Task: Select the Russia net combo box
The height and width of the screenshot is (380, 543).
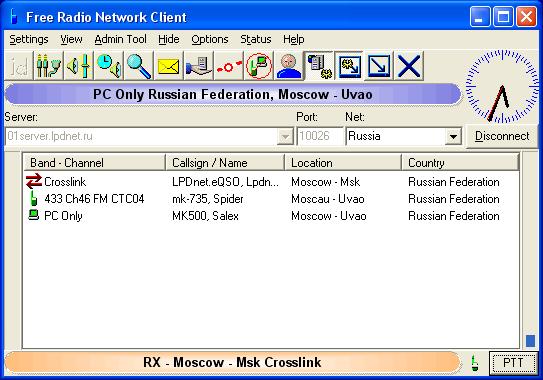Action: click(x=404, y=136)
